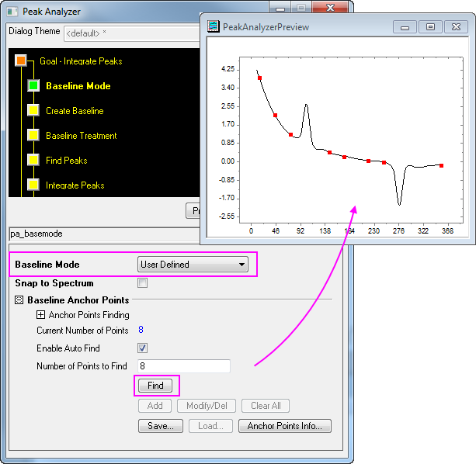Click the green Baseline Mode step square
476x464 pixels.
click(x=33, y=85)
